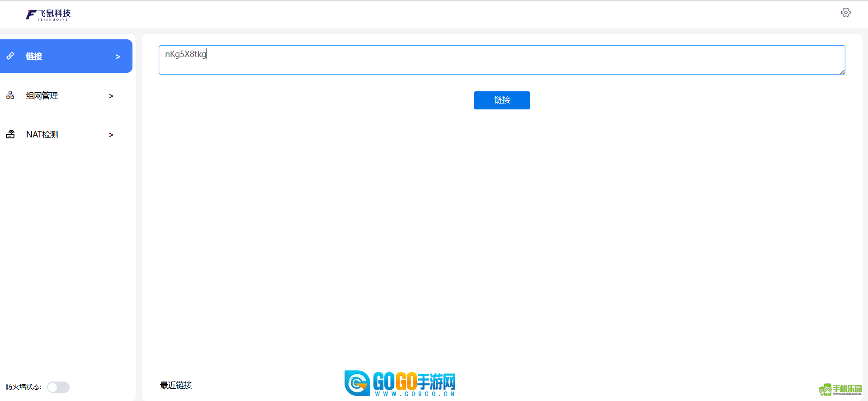Expand the NAT检测 chevron arrow
Viewport: 868px width, 401px height.
click(x=111, y=135)
